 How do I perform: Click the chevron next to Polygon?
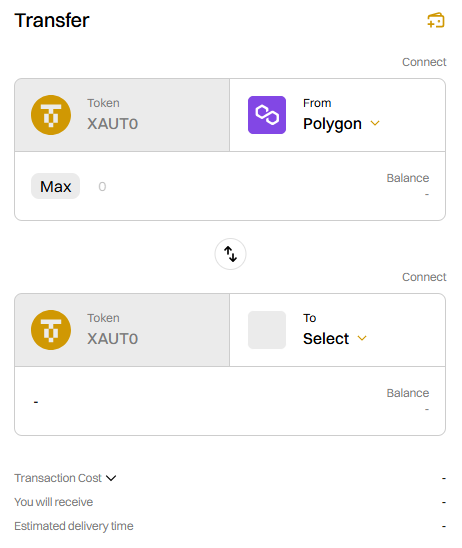coord(375,123)
